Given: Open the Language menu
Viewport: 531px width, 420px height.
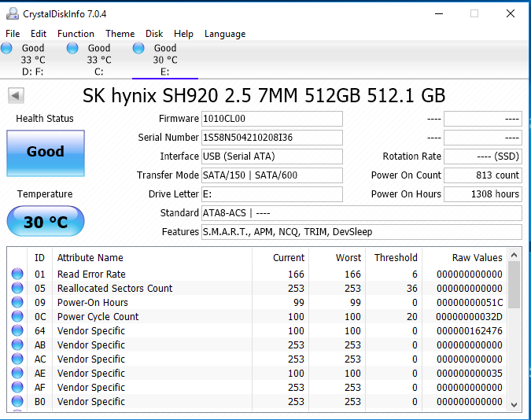Looking at the screenshot, I should [225, 34].
